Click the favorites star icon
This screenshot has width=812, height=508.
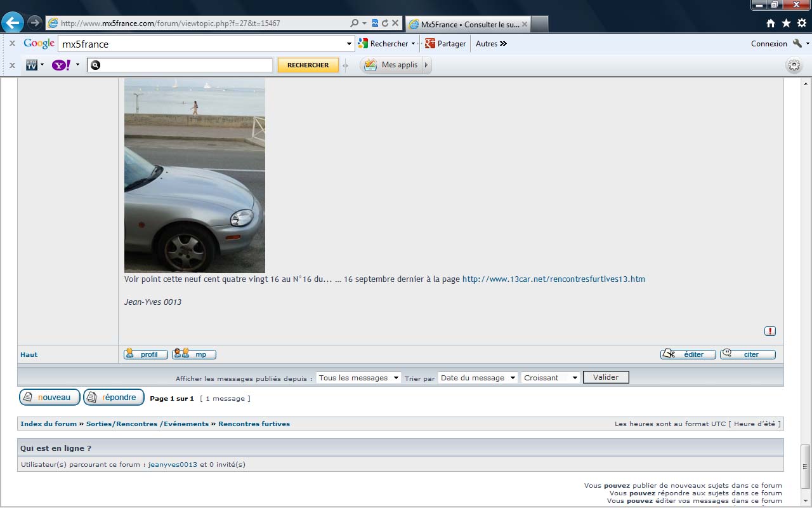[x=787, y=23]
